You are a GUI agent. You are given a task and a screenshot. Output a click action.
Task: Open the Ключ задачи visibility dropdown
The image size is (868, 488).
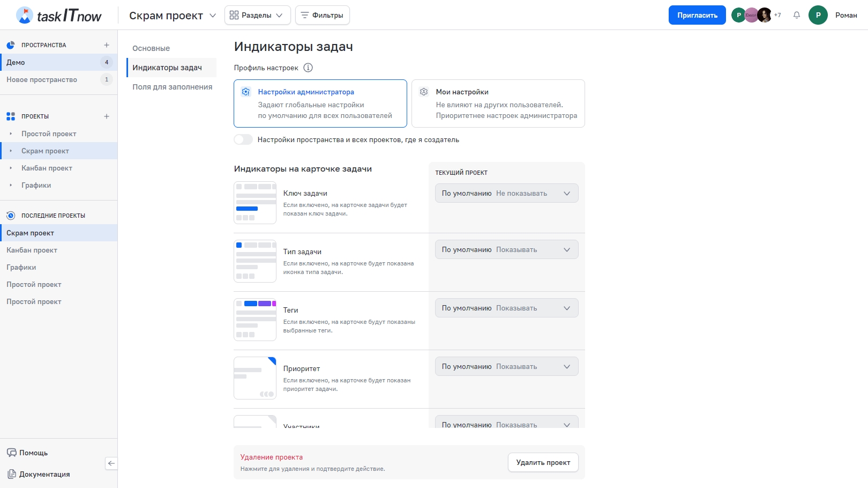(x=506, y=193)
